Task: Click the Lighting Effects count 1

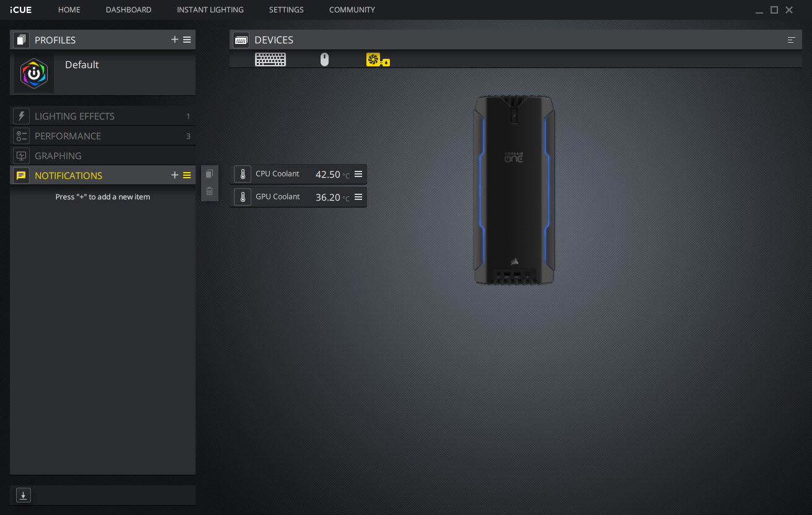Action: coord(188,116)
